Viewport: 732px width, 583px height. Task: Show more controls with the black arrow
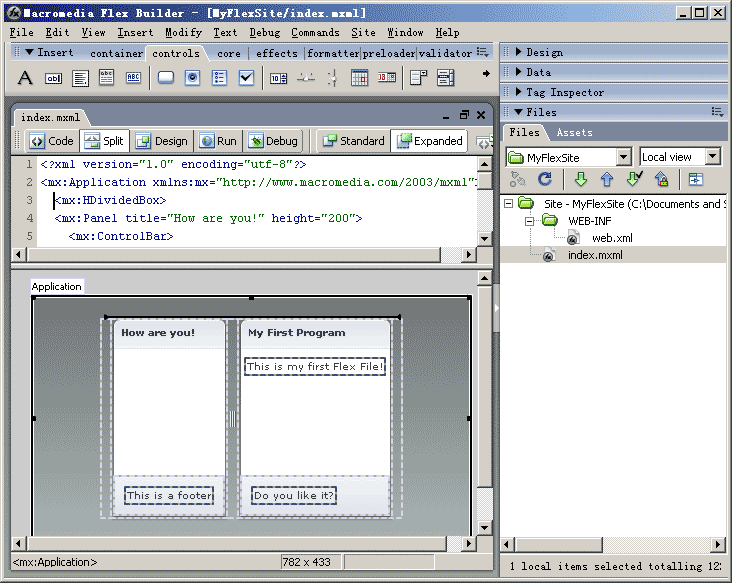point(486,74)
